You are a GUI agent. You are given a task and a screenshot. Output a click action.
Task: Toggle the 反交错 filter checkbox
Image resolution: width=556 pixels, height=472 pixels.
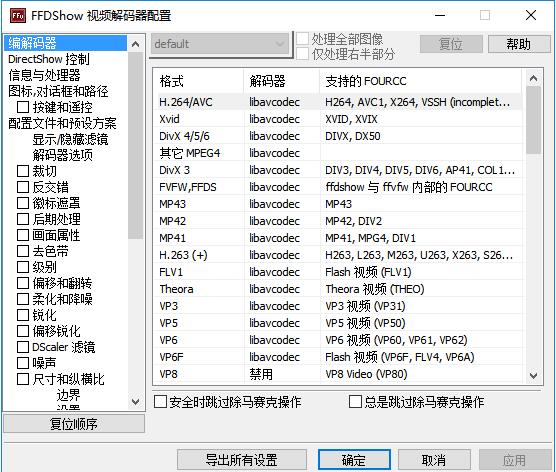[x=23, y=187]
